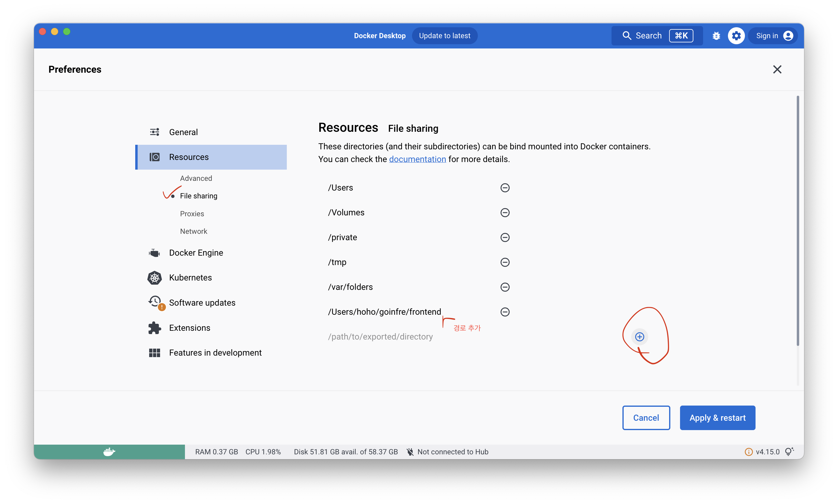
Task: Click the user avatar icon
Action: point(788,36)
